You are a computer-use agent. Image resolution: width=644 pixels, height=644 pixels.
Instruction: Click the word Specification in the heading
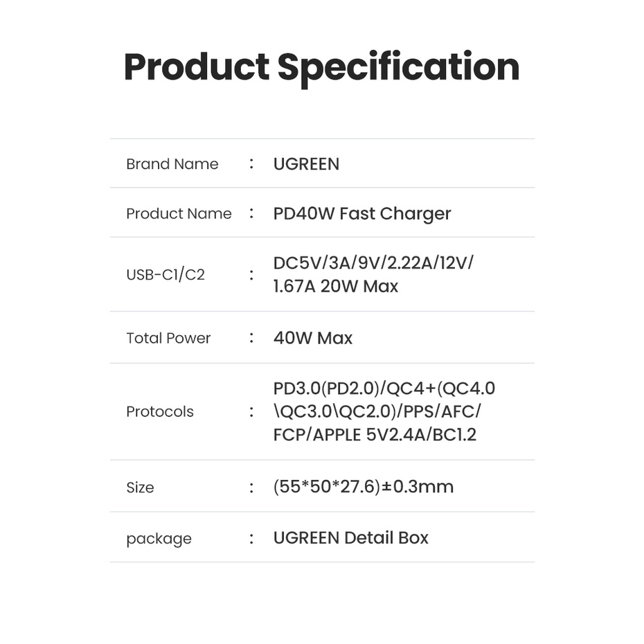[398, 67]
